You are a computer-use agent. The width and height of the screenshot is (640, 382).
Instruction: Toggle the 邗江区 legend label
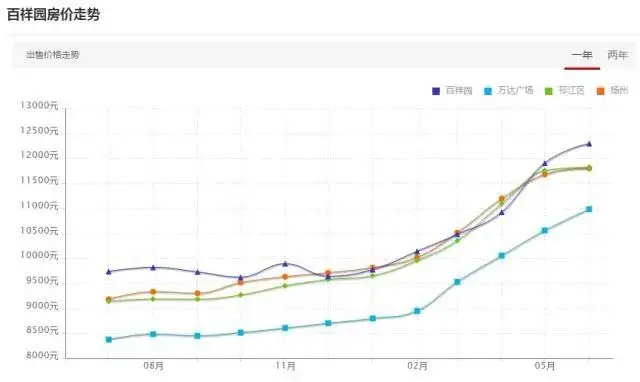click(571, 91)
